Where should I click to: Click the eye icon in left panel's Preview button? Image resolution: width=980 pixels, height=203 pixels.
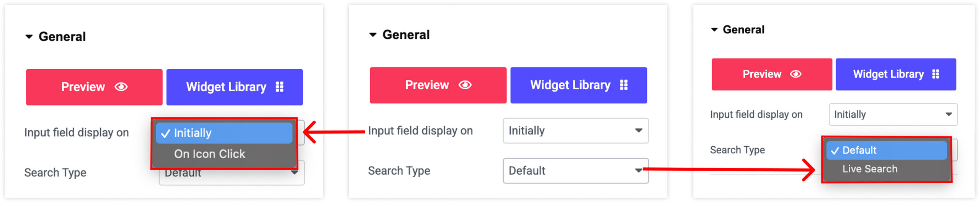121,87
